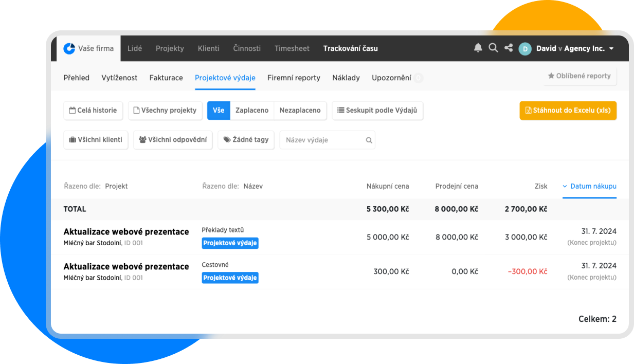The image size is (634, 364).
Task: Open the Timesheet menu item
Action: 292,48
